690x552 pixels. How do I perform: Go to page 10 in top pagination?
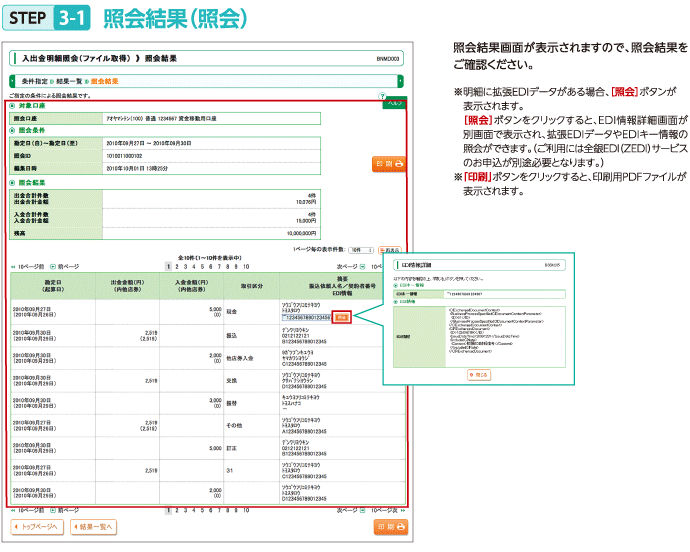click(246, 267)
